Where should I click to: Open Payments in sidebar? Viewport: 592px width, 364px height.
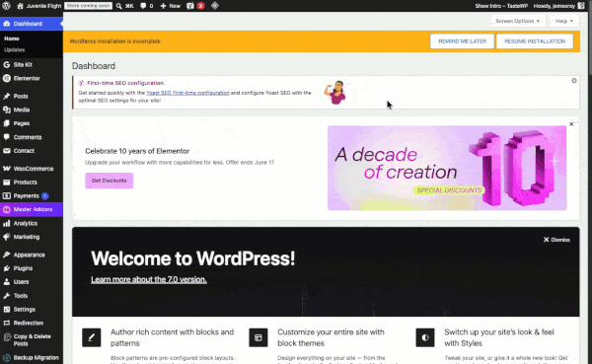point(32,195)
